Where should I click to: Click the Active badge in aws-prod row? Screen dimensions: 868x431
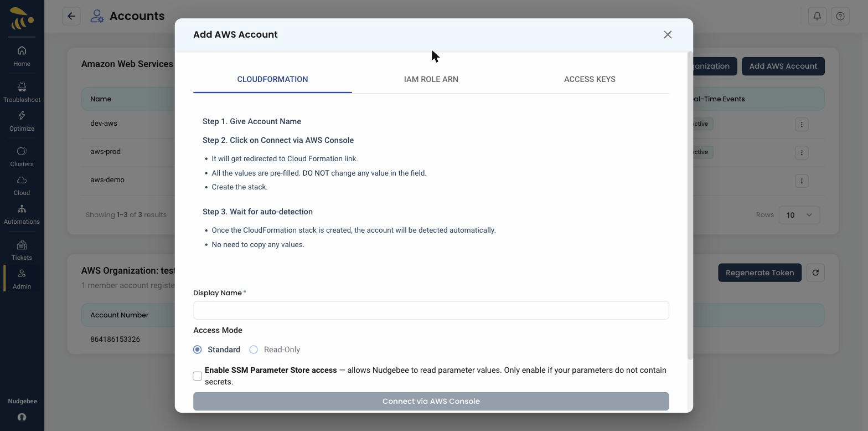pos(702,152)
